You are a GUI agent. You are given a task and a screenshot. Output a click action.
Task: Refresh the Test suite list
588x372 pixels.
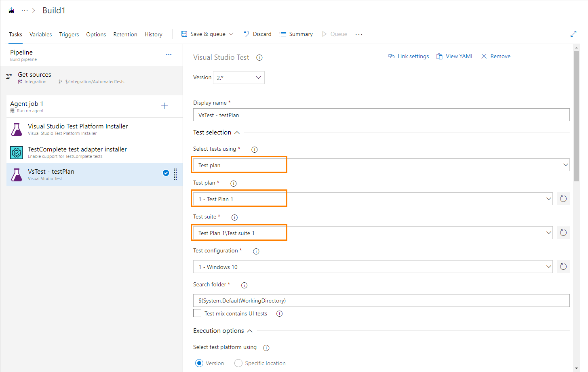[x=563, y=232]
